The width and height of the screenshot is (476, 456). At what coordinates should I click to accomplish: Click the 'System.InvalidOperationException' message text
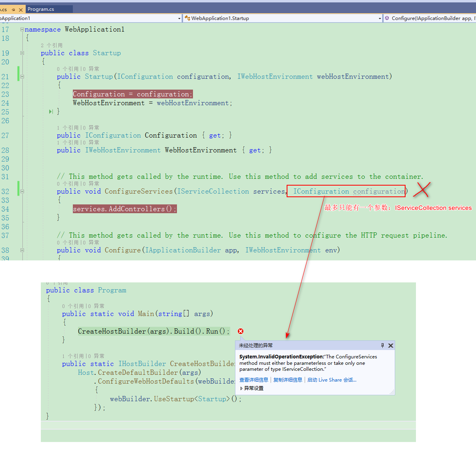tap(308, 363)
